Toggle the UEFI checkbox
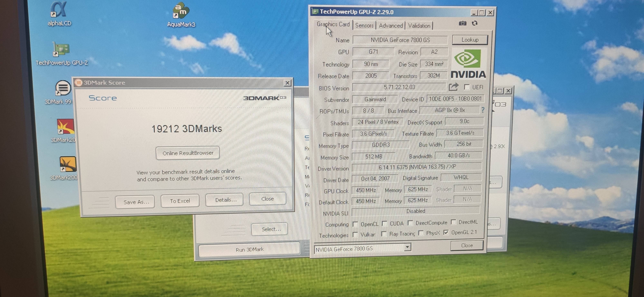Screen dimensions: 644x297 [x=467, y=87]
